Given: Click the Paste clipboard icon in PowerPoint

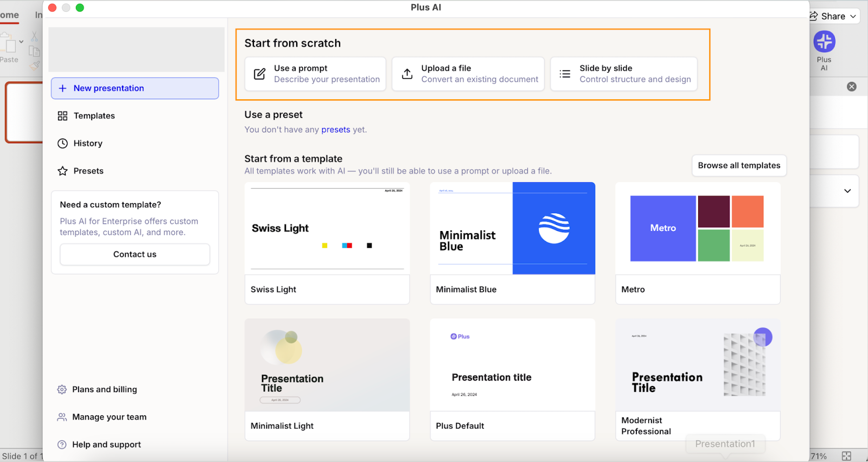Looking at the screenshot, I should coord(8,43).
